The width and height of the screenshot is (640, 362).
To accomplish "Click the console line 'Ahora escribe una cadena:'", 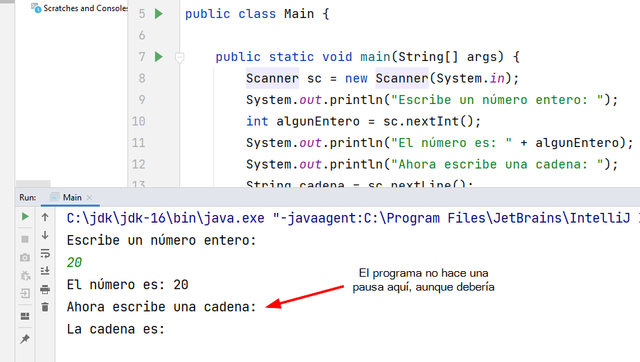I will click(x=161, y=306).
